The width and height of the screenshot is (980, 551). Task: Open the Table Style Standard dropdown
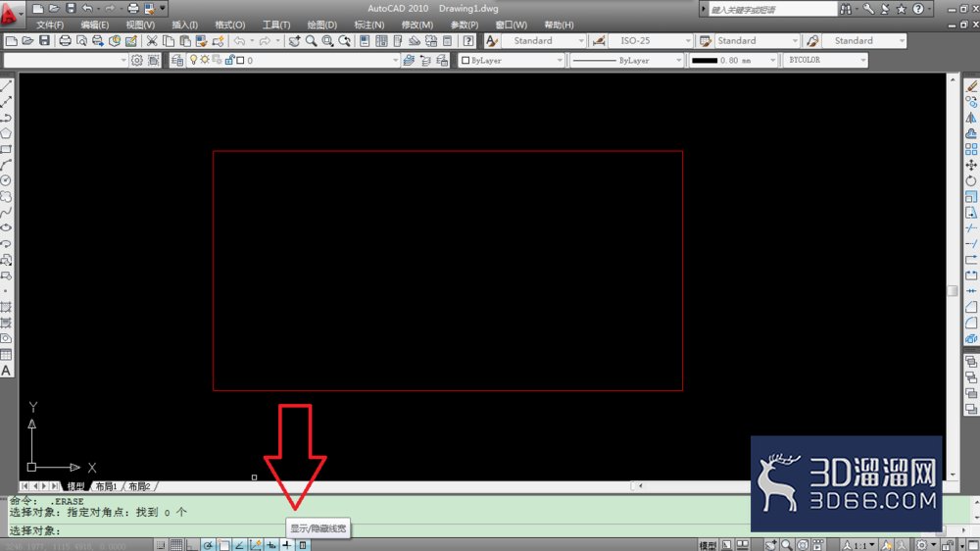[757, 40]
